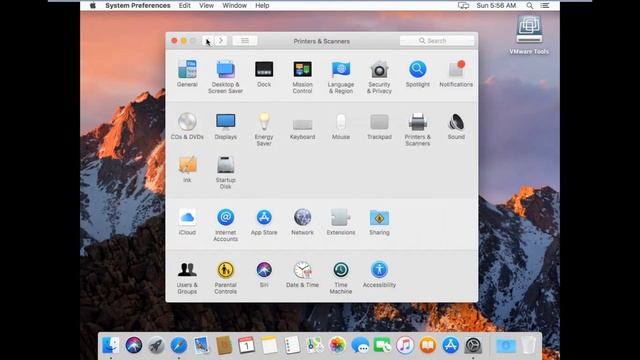640x360 pixels.
Task: Open App Store preferences
Action: pyautogui.click(x=264, y=222)
